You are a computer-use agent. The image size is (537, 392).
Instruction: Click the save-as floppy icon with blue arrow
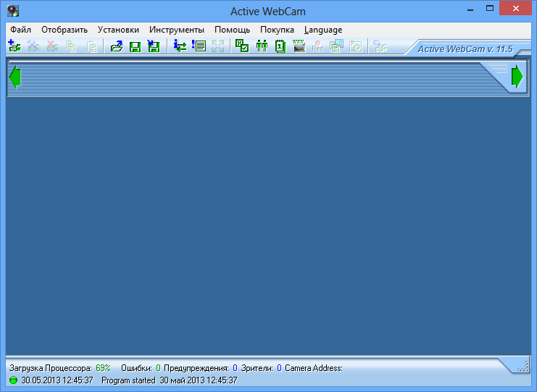click(154, 46)
